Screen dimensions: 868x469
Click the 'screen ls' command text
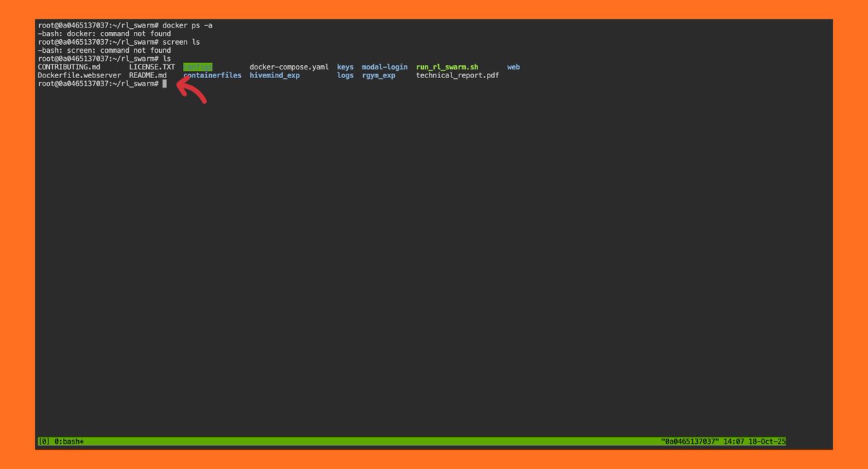182,43
